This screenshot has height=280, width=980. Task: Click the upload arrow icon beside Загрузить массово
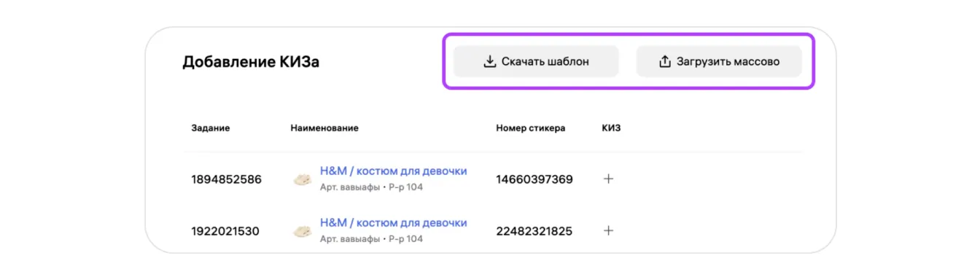click(x=664, y=62)
